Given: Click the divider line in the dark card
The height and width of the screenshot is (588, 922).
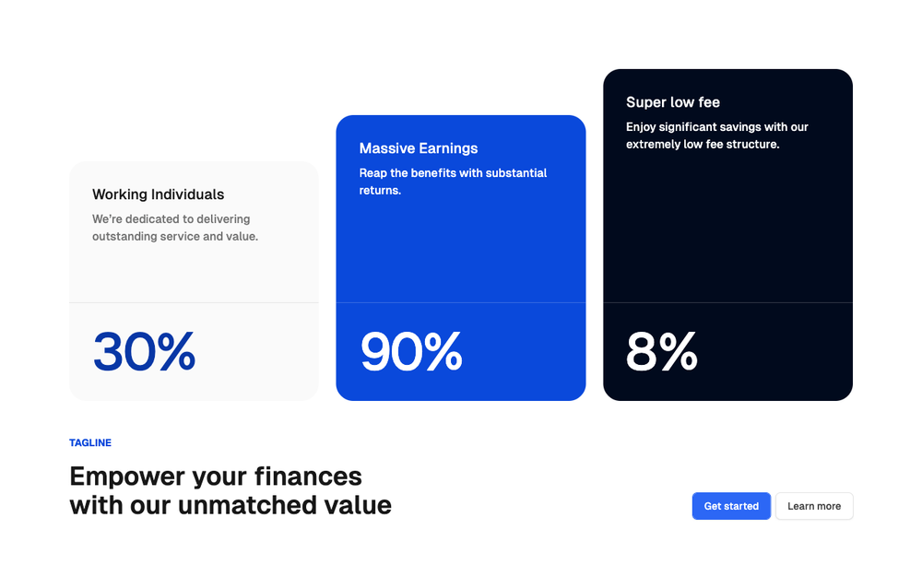Looking at the screenshot, I should [x=727, y=303].
